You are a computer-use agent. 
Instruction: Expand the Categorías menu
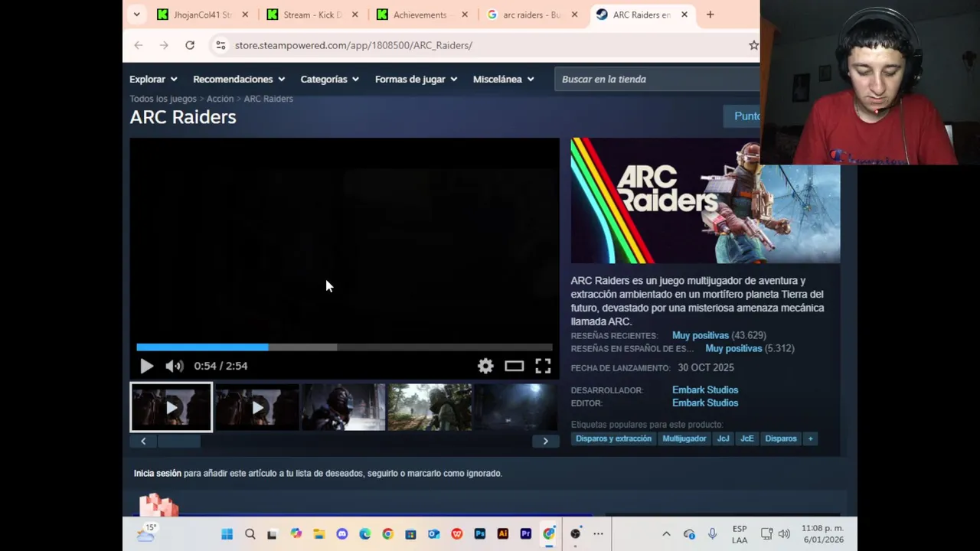pos(330,79)
